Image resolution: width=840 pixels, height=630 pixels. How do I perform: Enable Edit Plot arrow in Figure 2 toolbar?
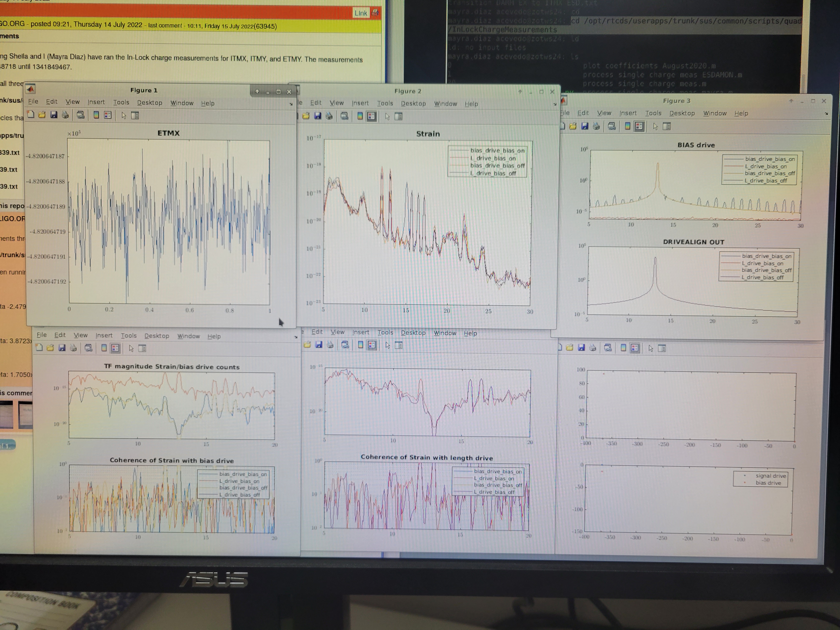pos(387,117)
